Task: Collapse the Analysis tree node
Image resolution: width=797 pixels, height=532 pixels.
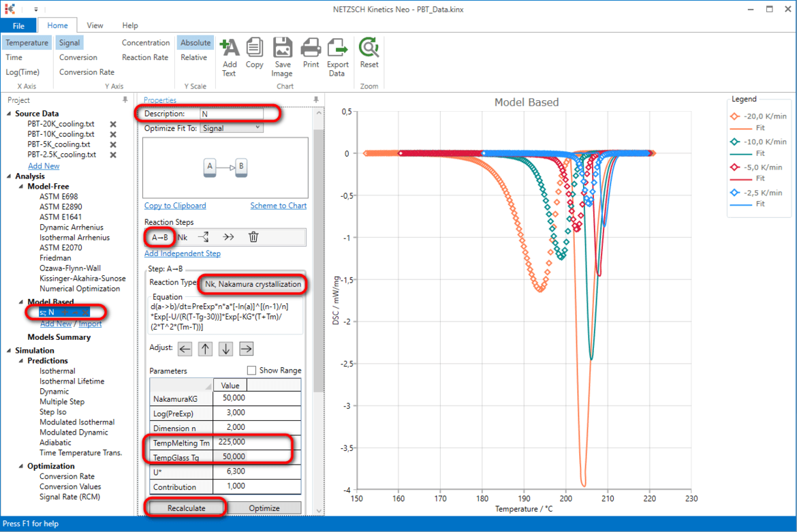Action: pyautogui.click(x=9, y=176)
